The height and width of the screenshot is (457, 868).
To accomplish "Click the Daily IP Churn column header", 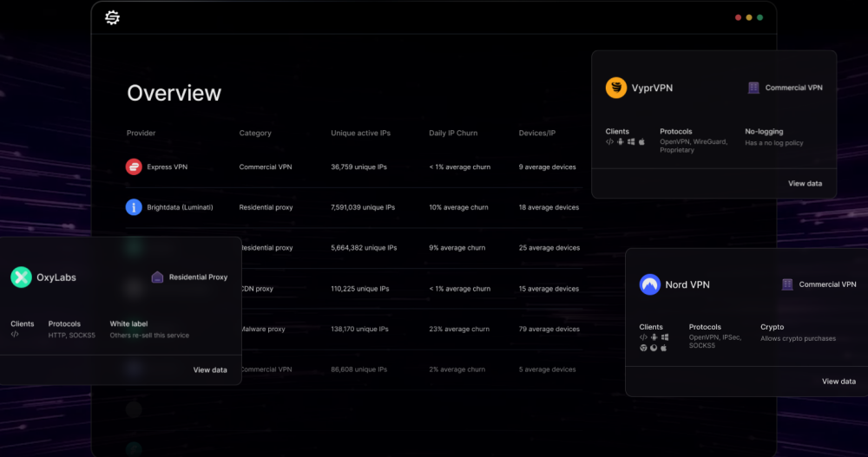I will point(453,133).
